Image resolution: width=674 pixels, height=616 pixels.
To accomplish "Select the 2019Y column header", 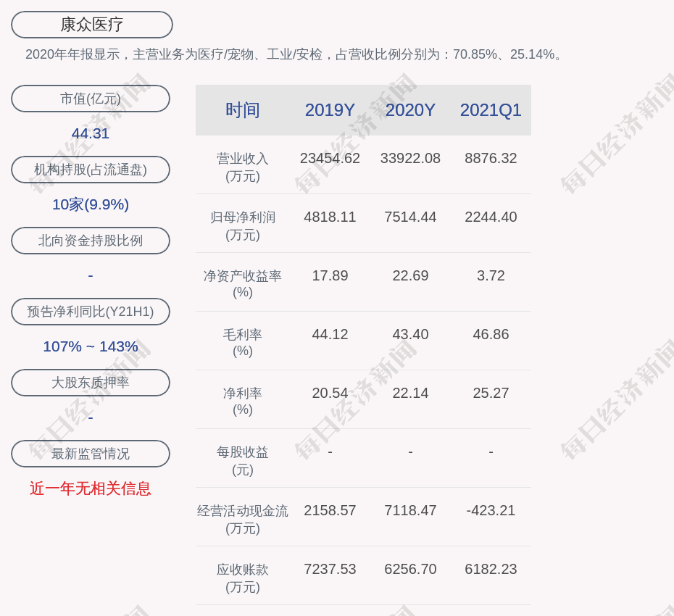I will tap(330, 110).
